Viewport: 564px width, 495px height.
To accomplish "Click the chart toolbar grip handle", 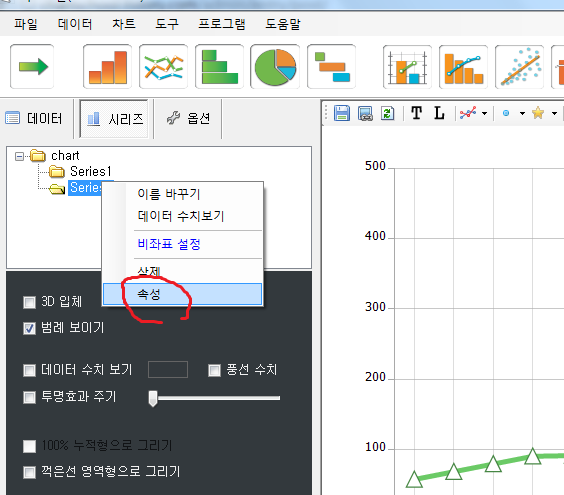I will (326, 113).
